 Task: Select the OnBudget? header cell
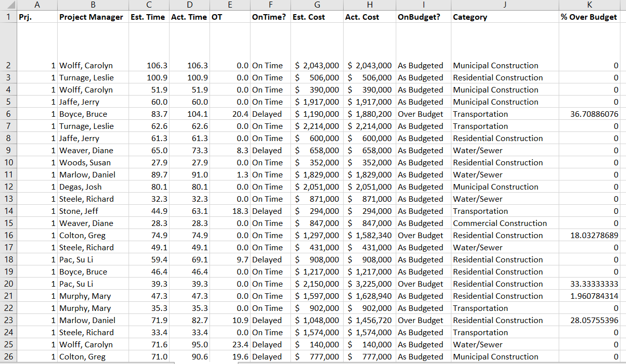click(x=423, y=17)
